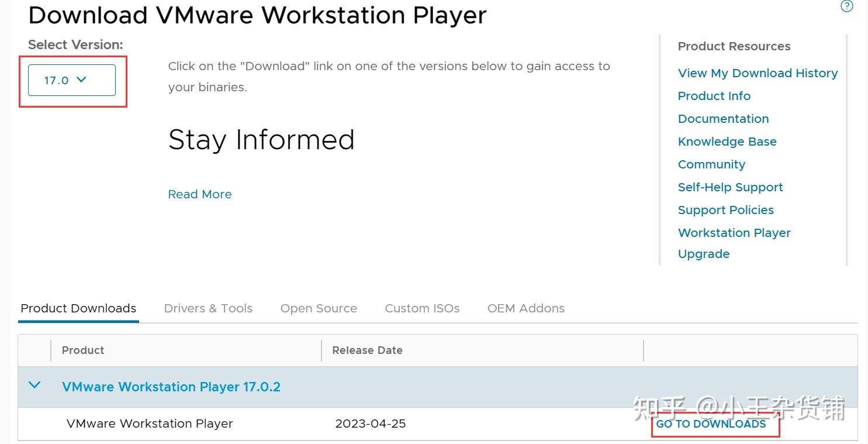Open the version selection dropdown
This screenshot has width=868, height=444.
[71, 80]
